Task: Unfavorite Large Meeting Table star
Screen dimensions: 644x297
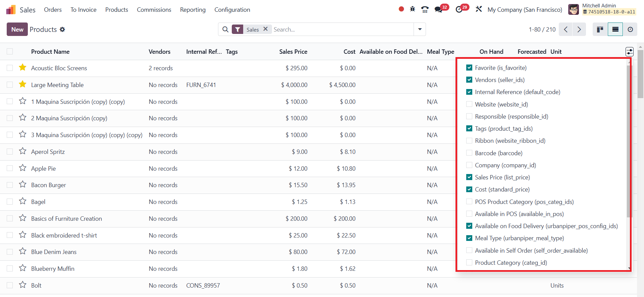Action: coord(22,84)
